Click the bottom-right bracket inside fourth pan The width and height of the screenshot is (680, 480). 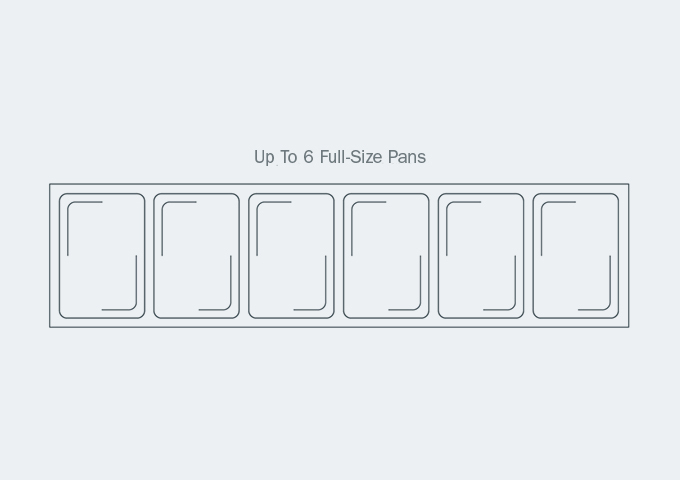pos(405,283)
